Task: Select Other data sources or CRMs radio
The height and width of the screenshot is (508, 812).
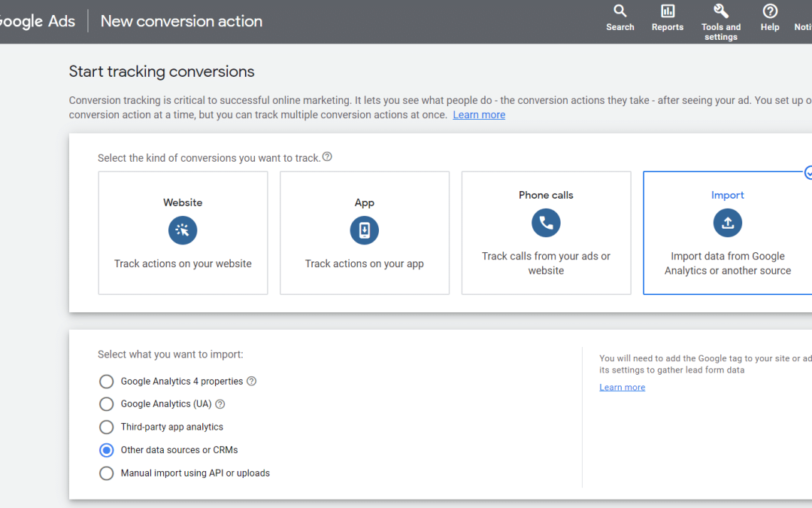Action: coord(107,450)
